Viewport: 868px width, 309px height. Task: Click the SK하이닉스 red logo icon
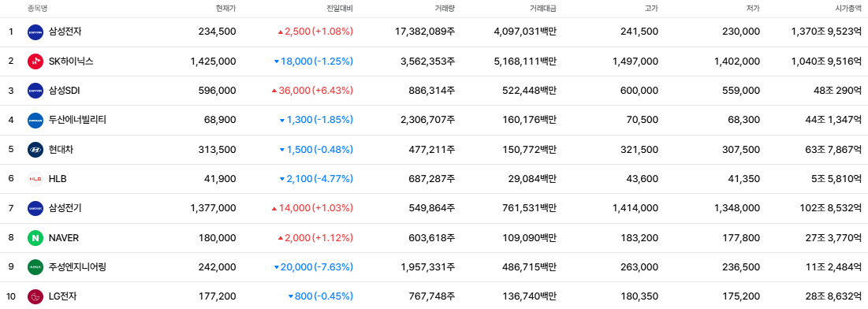click(35, 61)
